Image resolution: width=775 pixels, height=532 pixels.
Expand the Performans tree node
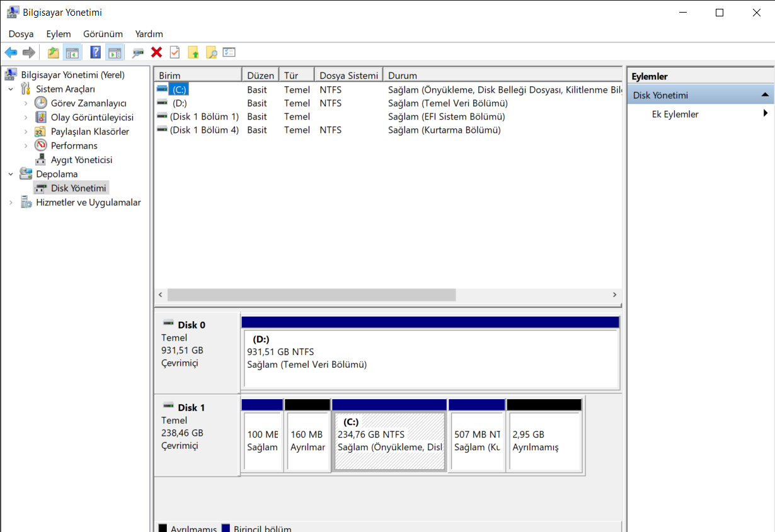coord(26,145)
